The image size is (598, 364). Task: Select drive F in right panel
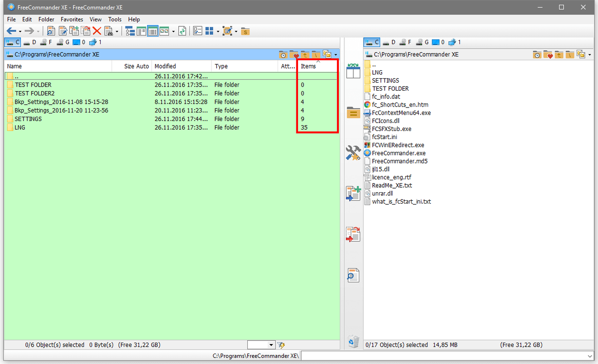405,42
